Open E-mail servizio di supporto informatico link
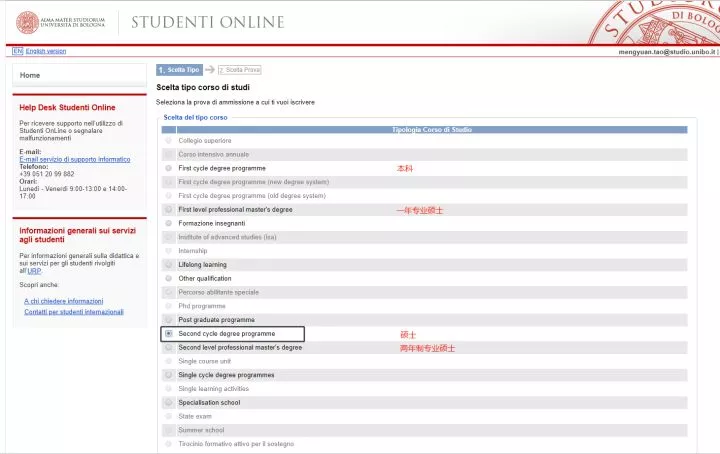 tap(75, 159)
